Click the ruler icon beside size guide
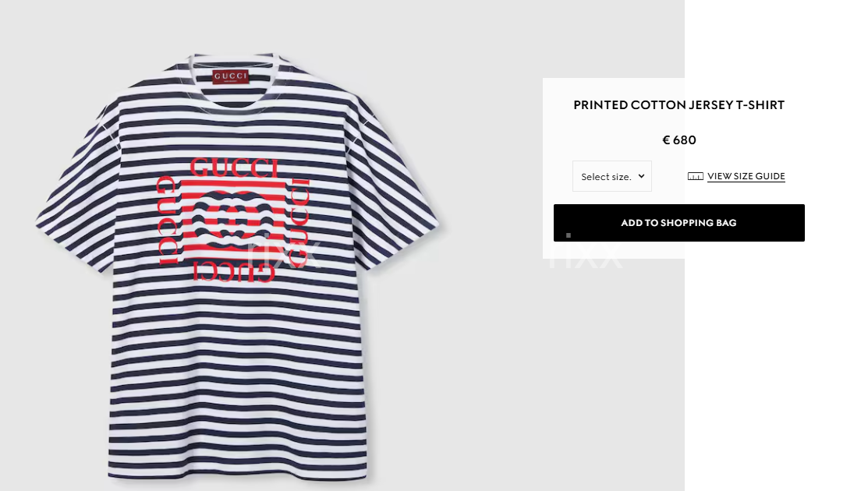This screenshot has height=491, width=868. click(696, 176)
